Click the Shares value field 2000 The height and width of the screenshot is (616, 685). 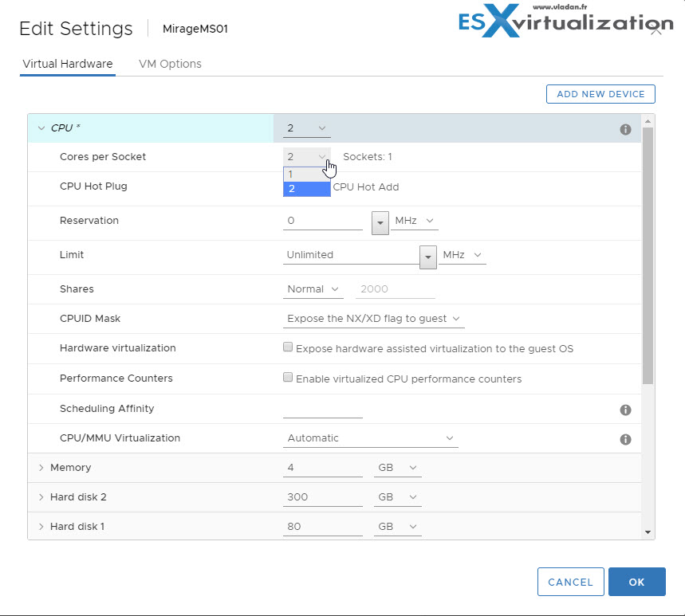[x=396, y=289]
